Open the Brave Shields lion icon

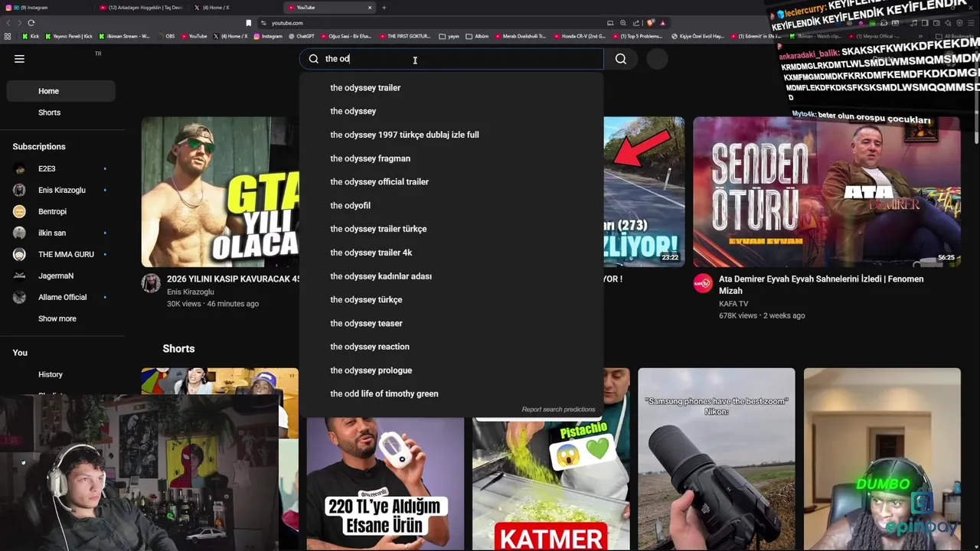[651, 23]
